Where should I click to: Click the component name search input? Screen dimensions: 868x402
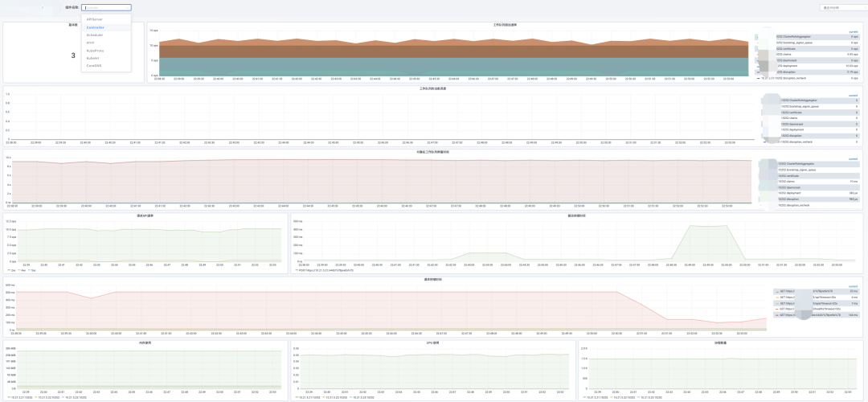click(106, 8)
